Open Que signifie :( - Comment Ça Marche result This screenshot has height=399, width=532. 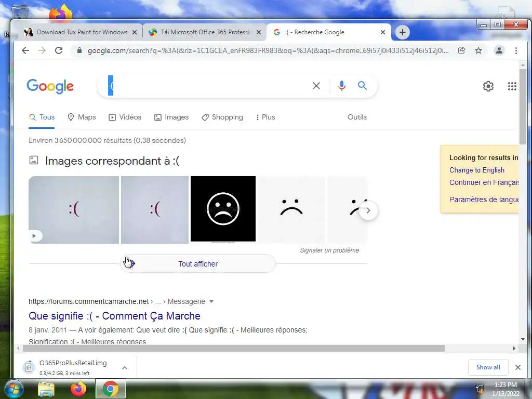pos(114,316)
